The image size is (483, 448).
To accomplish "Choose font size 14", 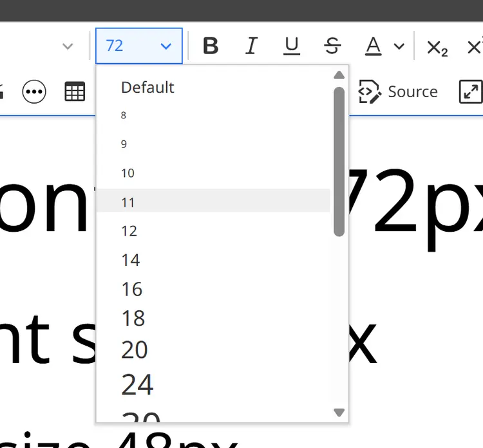I will (213, 260).
